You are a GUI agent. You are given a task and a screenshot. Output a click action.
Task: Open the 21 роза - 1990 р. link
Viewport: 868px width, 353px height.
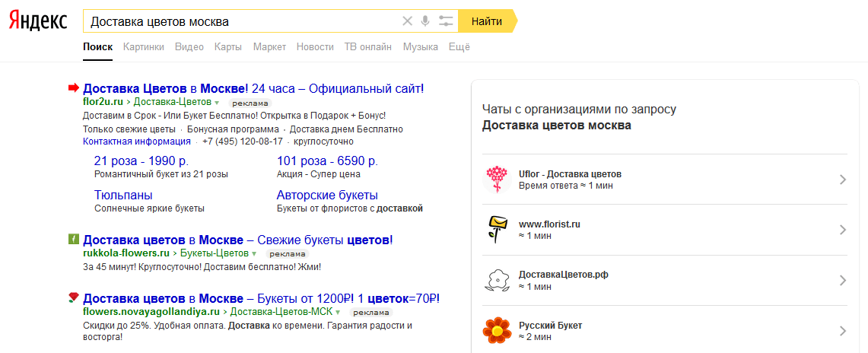[x=141, y=161]
